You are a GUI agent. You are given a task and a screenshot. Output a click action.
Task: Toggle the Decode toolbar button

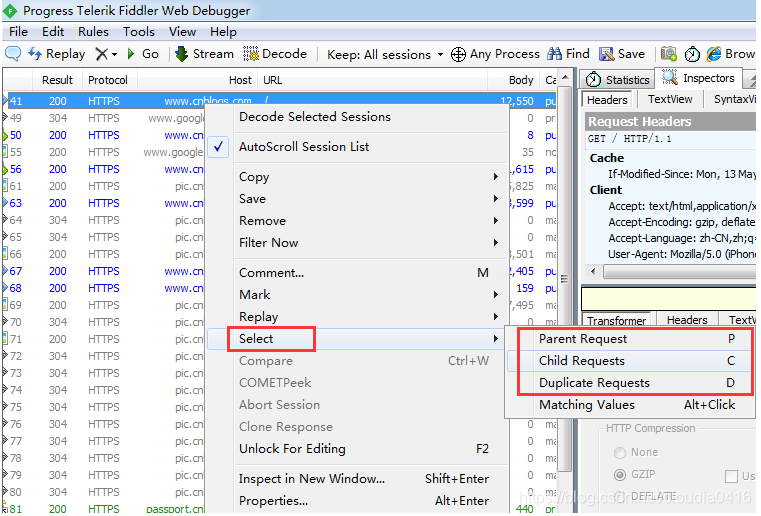275,54
